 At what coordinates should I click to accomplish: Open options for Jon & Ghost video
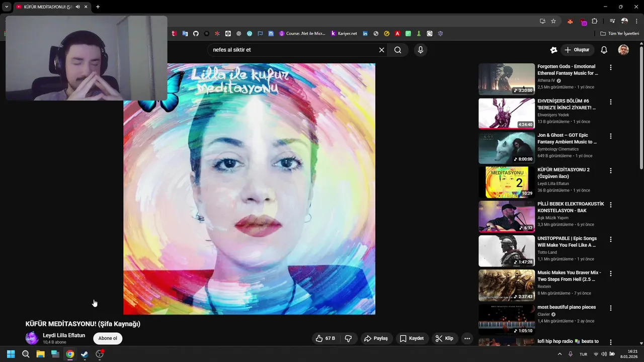click(x=611, y=136)
